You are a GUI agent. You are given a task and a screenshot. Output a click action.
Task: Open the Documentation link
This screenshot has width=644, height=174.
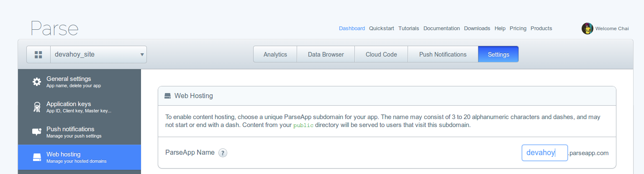coord(441,29)
